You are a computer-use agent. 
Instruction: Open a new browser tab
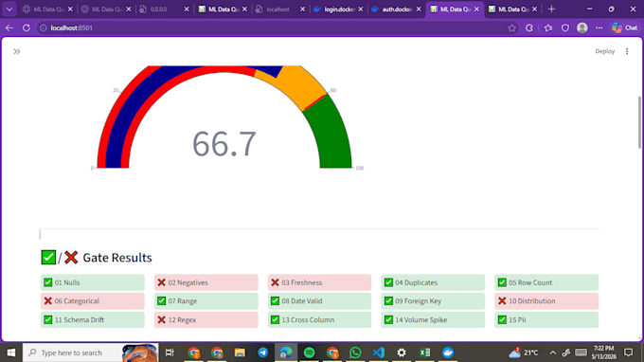click(x=551, y=9)
